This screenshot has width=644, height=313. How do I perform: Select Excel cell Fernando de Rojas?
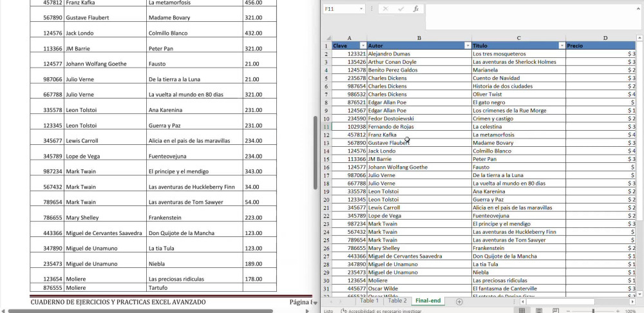[x=419, y=126]
